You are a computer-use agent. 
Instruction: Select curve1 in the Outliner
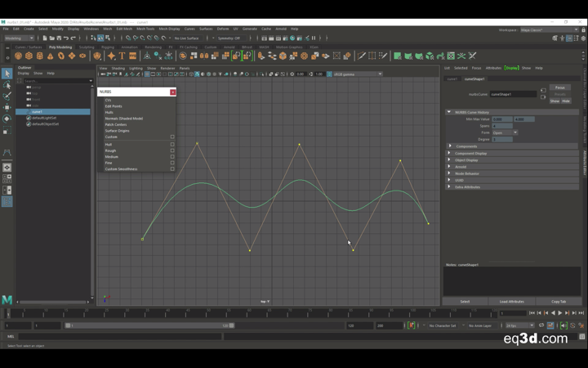click(x=53, y=111)
